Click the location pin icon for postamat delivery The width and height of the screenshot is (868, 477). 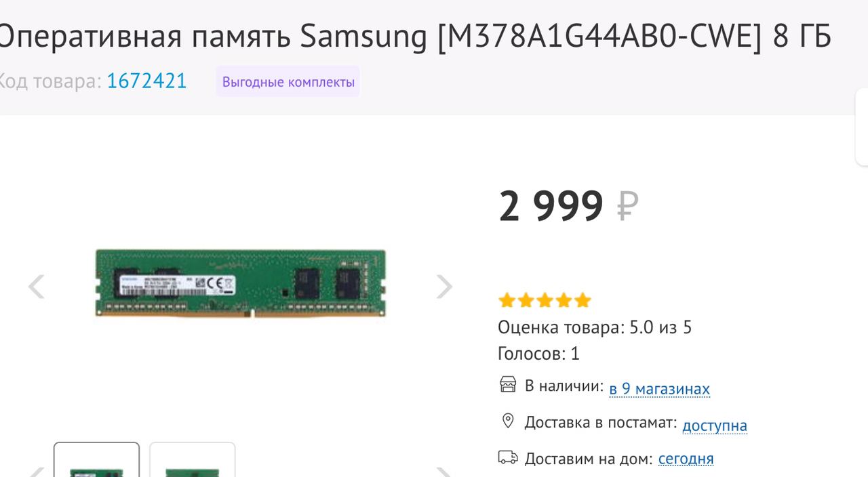(508, 421)
